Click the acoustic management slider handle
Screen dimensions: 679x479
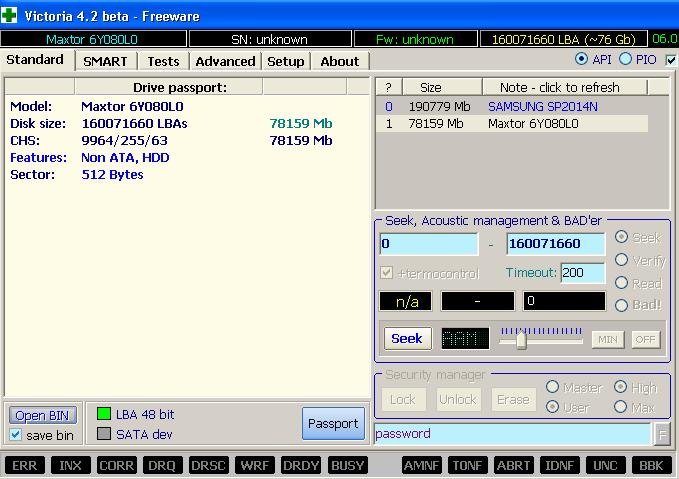pos(521,340)
